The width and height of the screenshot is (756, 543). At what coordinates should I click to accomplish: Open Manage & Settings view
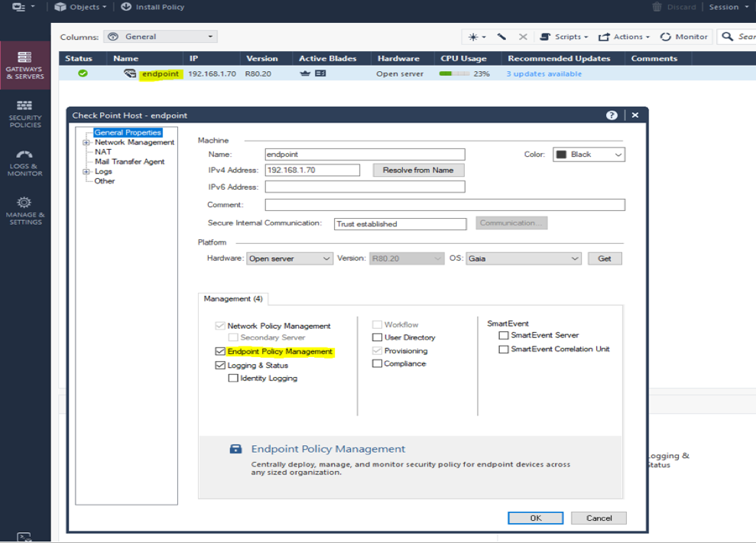(25, 211)
